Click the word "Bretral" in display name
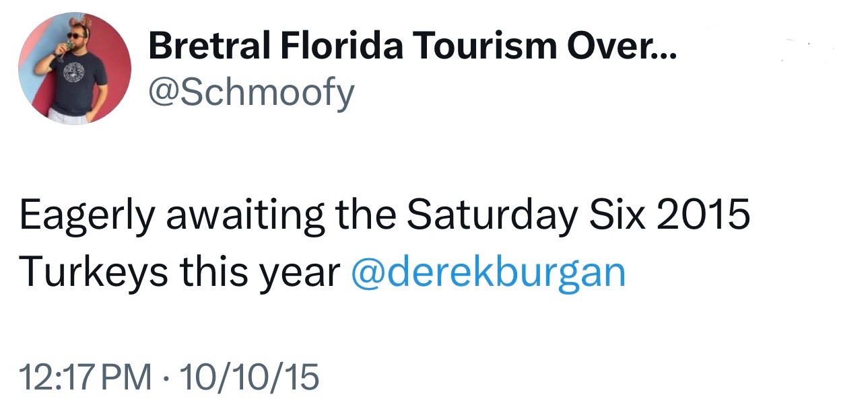This screenshot has height=409, width=868. coord(209,46)
